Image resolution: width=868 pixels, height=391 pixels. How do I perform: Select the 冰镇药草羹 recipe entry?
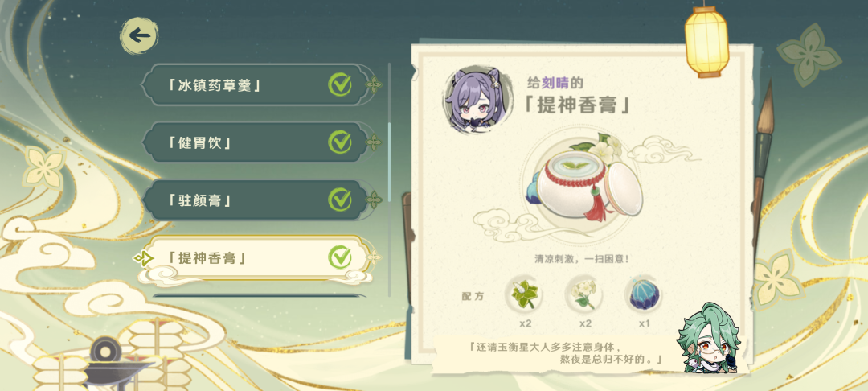(x=256, y=84)
